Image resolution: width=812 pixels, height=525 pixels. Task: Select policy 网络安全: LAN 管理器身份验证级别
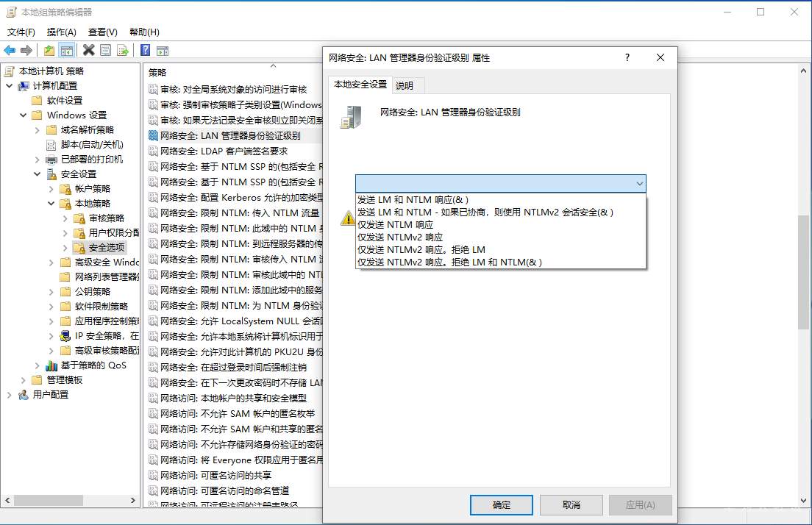click(230, 135)
